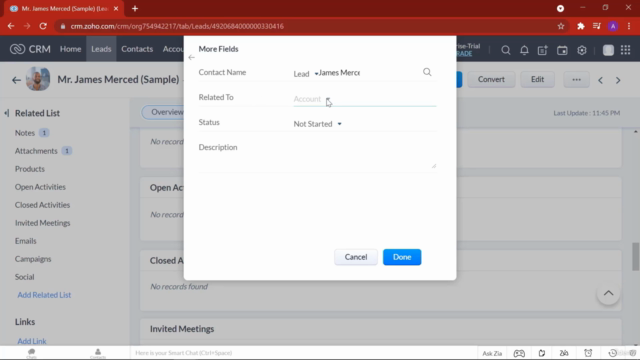This screenshot has height=360, width=640.
Task: Select Attachments in Related List
Action: coord(36,151)
